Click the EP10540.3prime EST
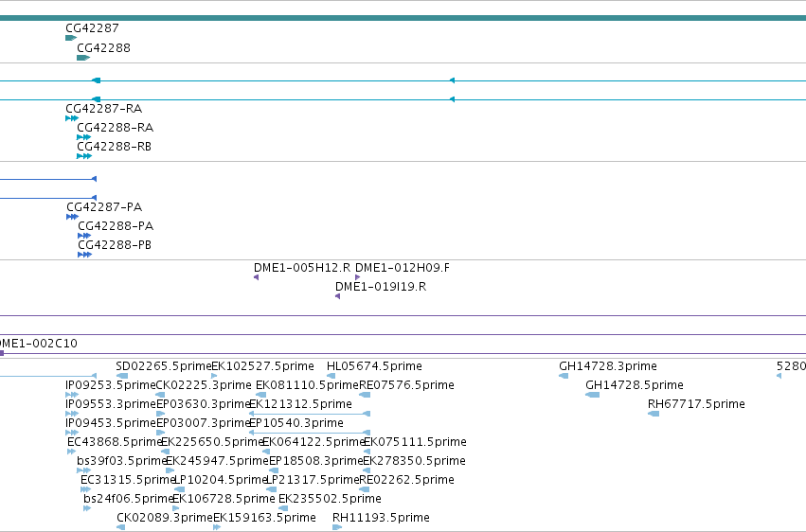Screen dimensions: 806x532 click(296, 423)
